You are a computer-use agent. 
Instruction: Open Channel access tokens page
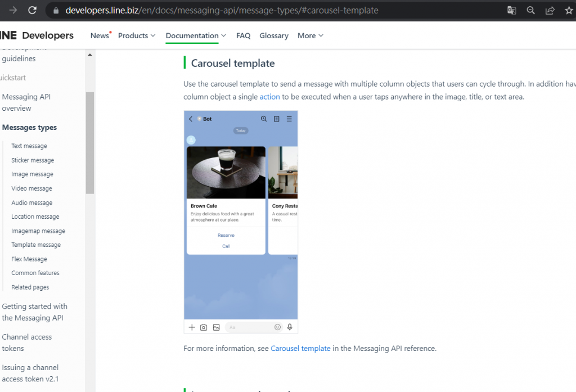(27, 343)
